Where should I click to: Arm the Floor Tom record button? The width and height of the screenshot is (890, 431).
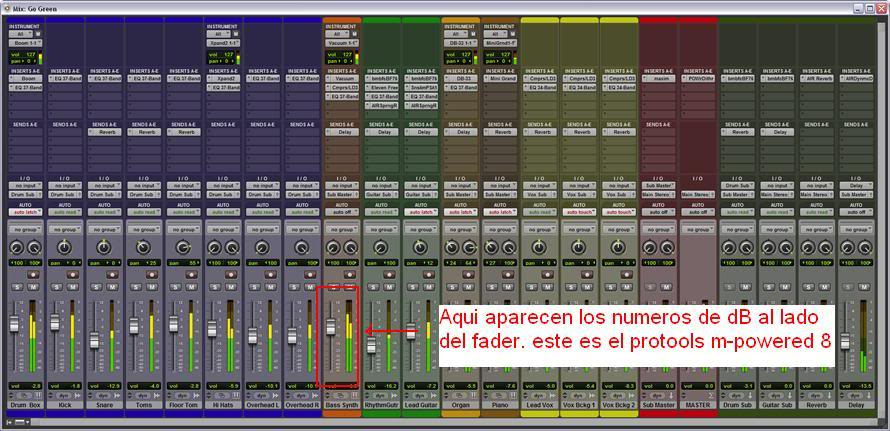[x=191, y=274]
